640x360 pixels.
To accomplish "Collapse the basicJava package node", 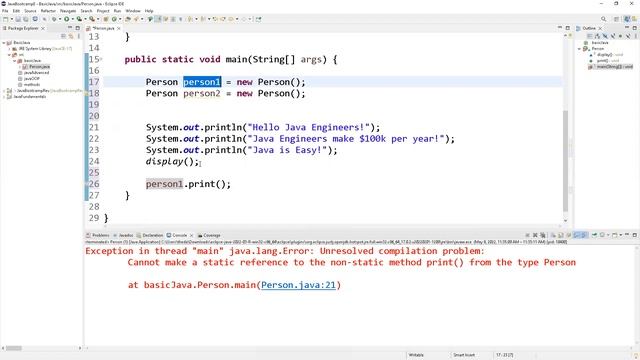I will click(x=14, y=60).
